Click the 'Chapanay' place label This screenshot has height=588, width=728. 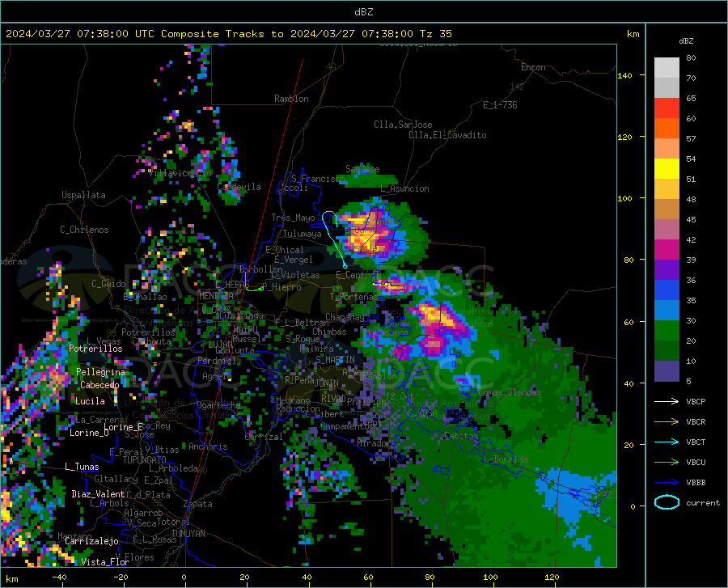345,317
